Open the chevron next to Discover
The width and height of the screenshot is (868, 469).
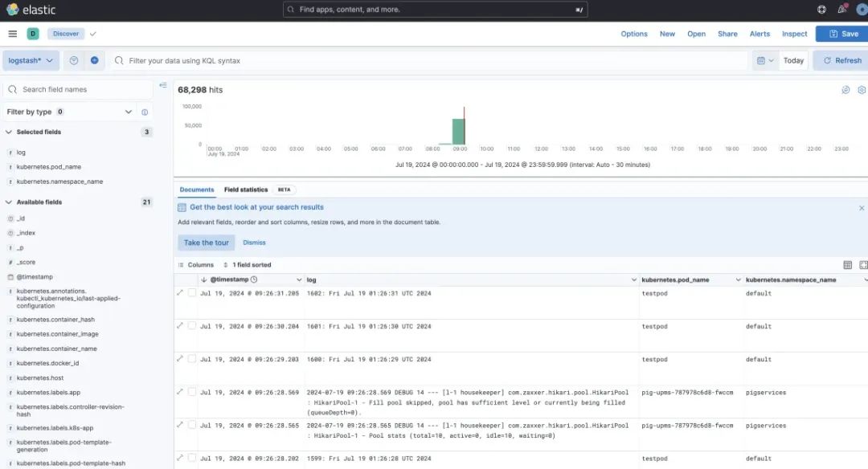93,34
